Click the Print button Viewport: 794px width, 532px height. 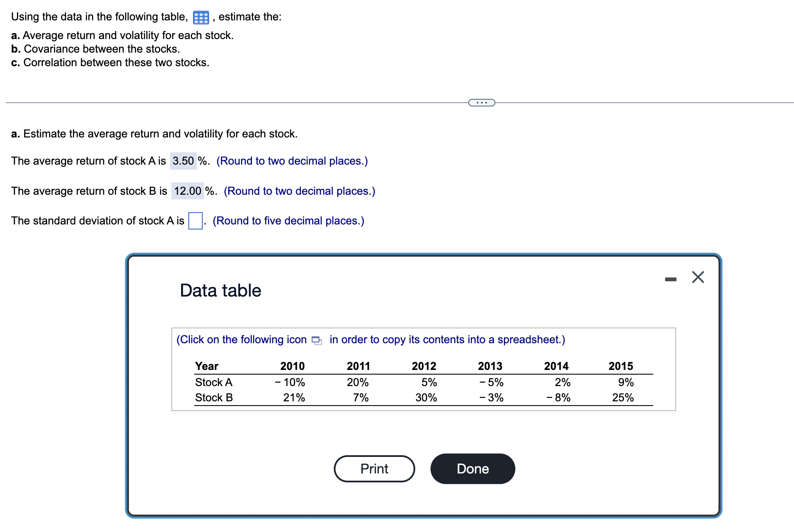[374, 469]
